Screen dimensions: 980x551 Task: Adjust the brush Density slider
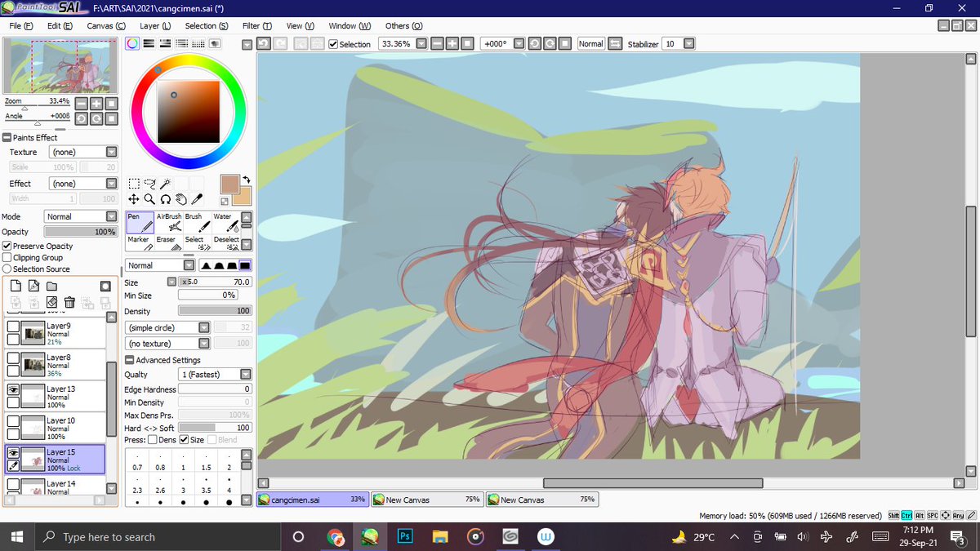tap(215, 311)
